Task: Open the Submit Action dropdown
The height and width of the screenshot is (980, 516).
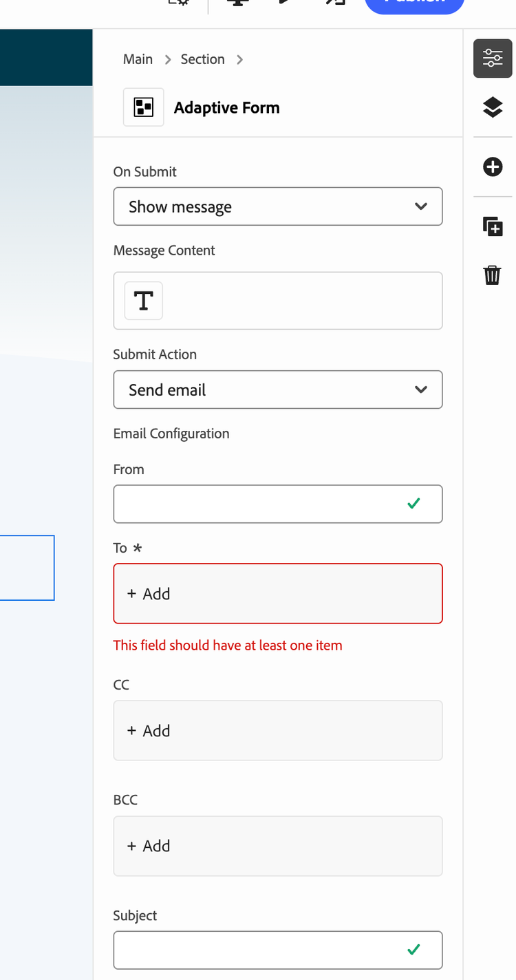Action: [x=278, y=390]
